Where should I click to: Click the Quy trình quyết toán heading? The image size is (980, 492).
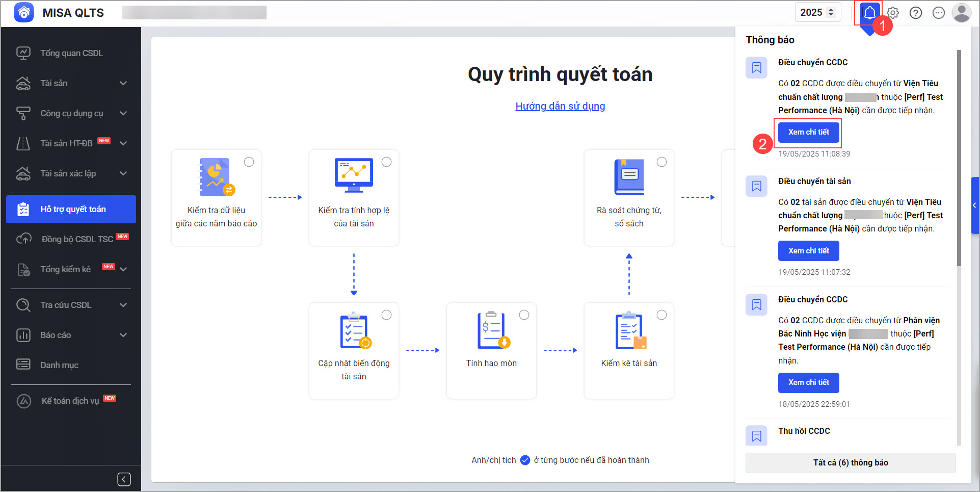(x=560, y=74)
